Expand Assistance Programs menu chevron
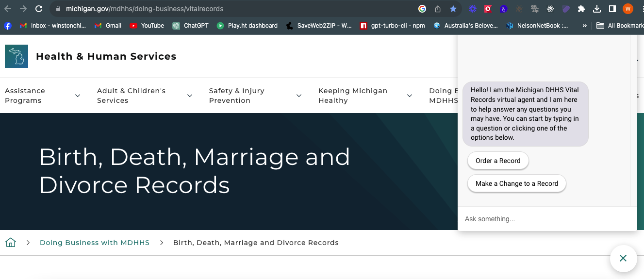 pos(78,96)
